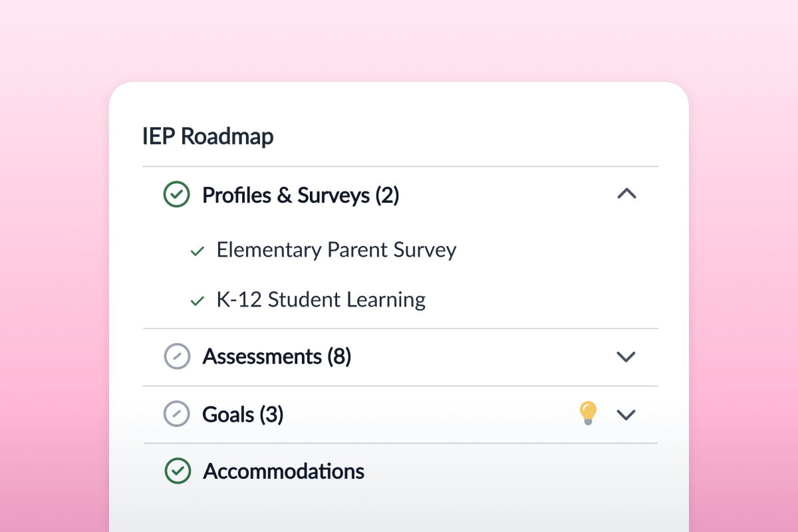Click the in-progress status icon beside Assessments
Viewport: 798px width, 532px height.
point(177,356)
